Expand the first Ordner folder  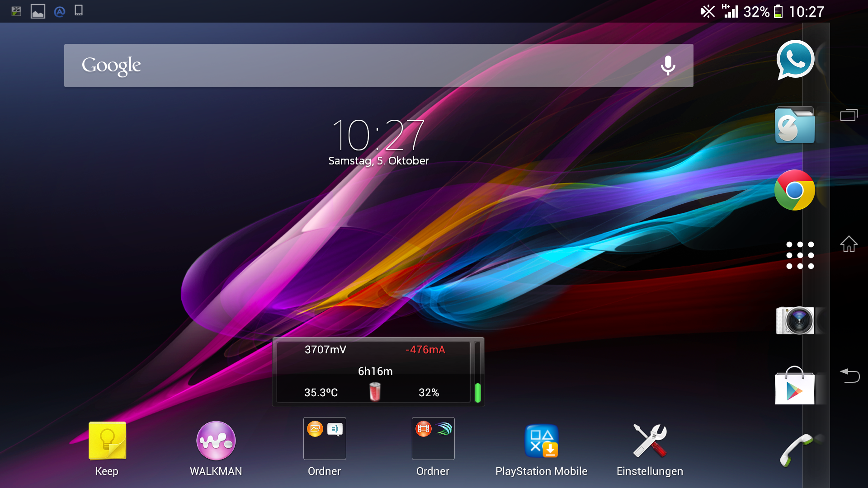(x=325, y=439)
